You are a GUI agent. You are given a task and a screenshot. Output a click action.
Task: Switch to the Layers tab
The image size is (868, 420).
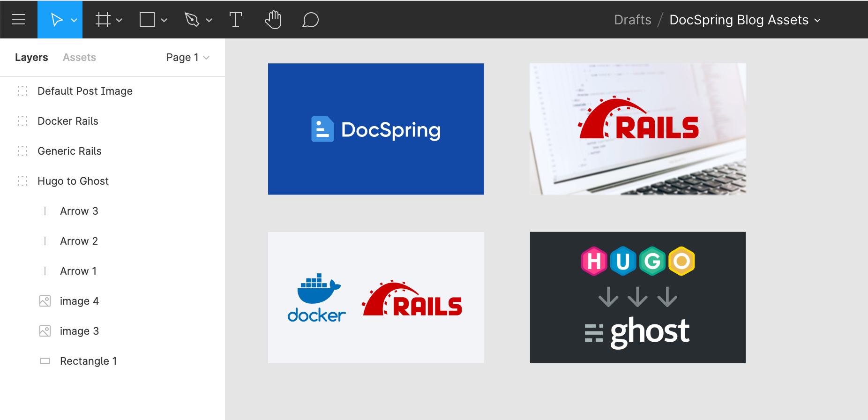31,57
